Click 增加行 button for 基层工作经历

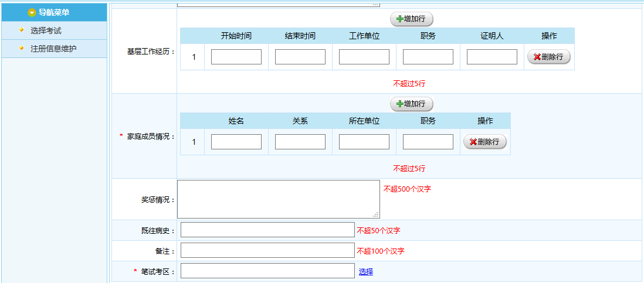tap(411, 19)
